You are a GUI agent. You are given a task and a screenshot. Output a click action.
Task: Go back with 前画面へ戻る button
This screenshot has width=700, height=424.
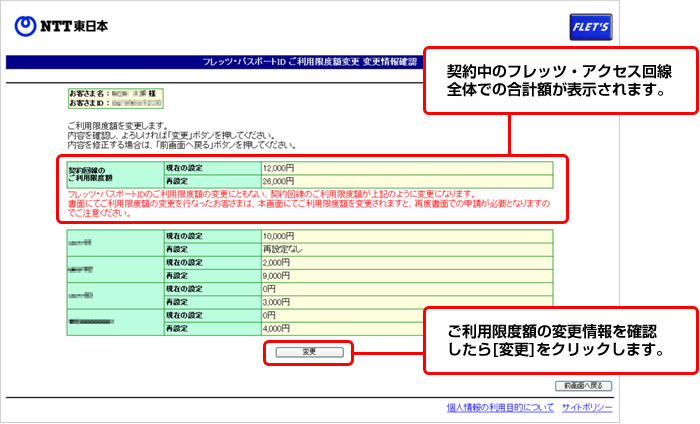[x=582, y=384]
